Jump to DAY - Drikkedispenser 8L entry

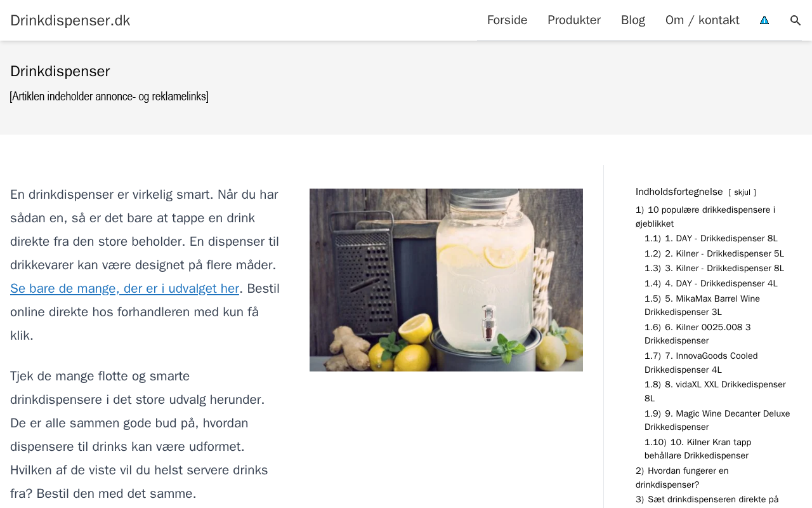point(711,239)
